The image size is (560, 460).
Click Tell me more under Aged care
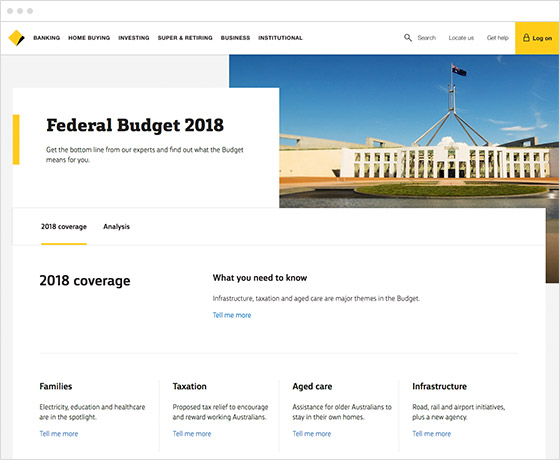pyautogui.click(x=312, y=434)
